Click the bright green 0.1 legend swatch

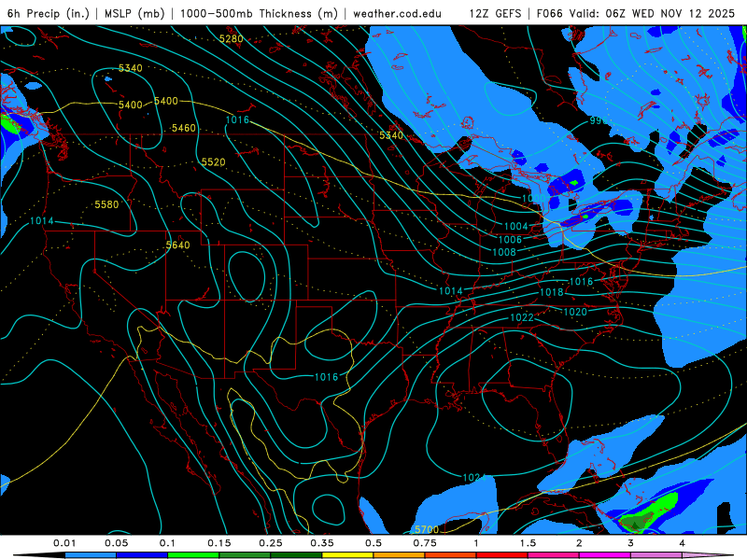tap(193, 555)
